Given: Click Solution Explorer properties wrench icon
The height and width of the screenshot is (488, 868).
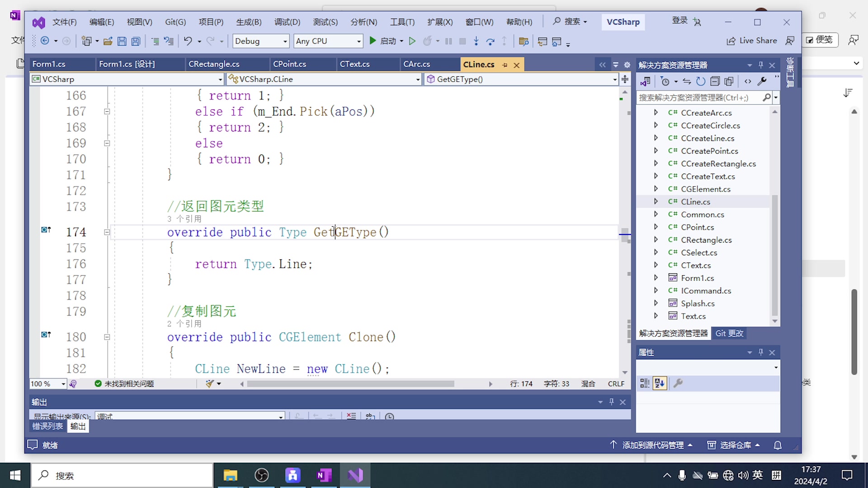Looking at the screenshot, I should point(762,81).
